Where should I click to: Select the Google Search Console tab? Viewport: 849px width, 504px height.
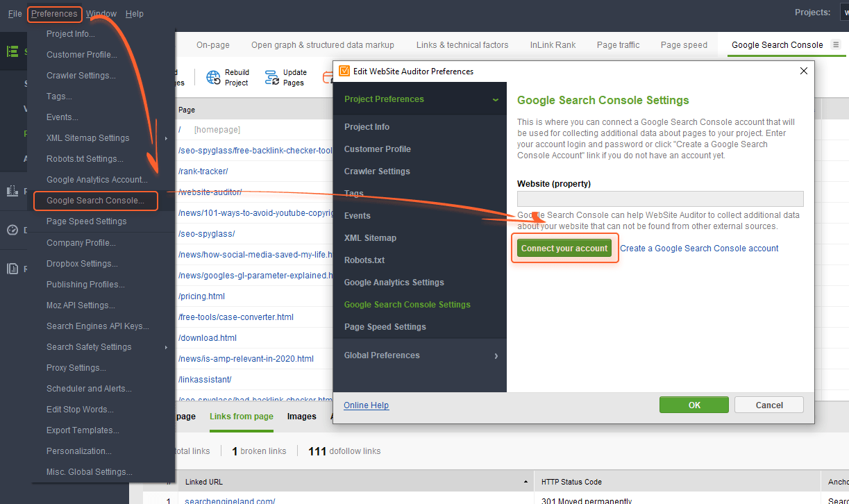(x=777, y=45)
